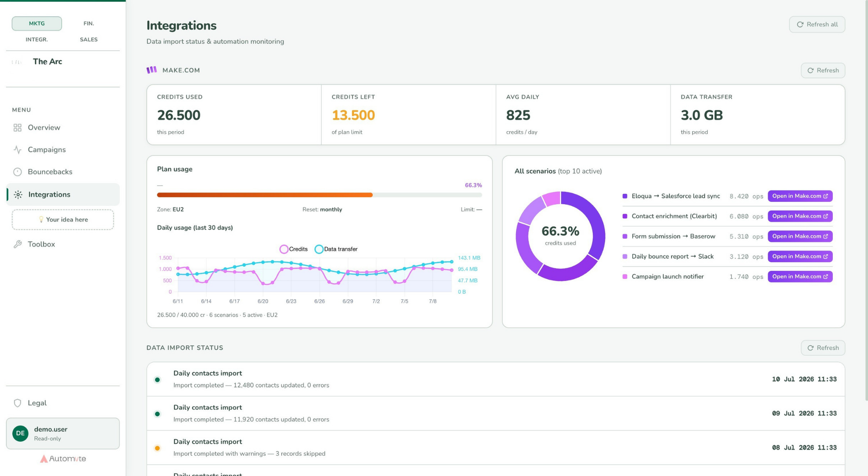This screenshot has width=868, height=476.
Task: Open the Toolbox menu item
Action: click(x=63, y=245)
